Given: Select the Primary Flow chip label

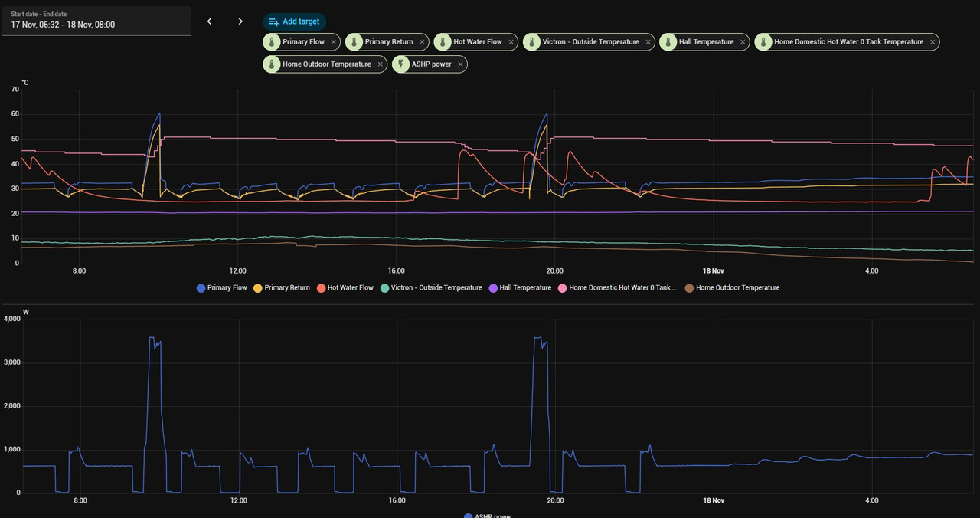Looking at the screenshot, I should [x=303, y=42].
